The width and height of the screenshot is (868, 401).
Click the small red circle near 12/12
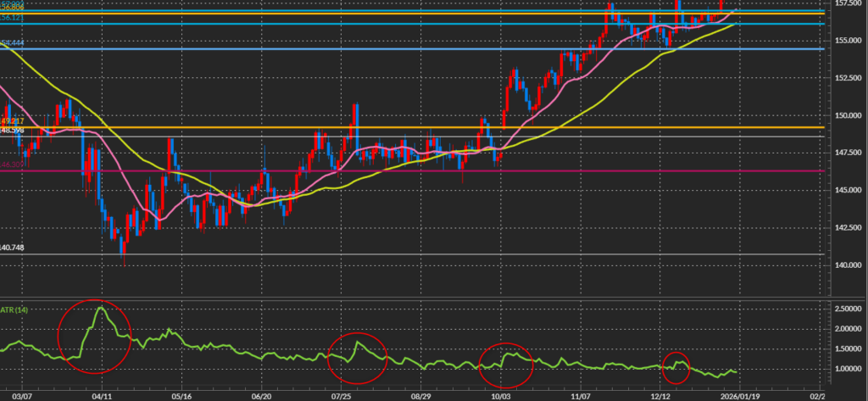point(676,366)
